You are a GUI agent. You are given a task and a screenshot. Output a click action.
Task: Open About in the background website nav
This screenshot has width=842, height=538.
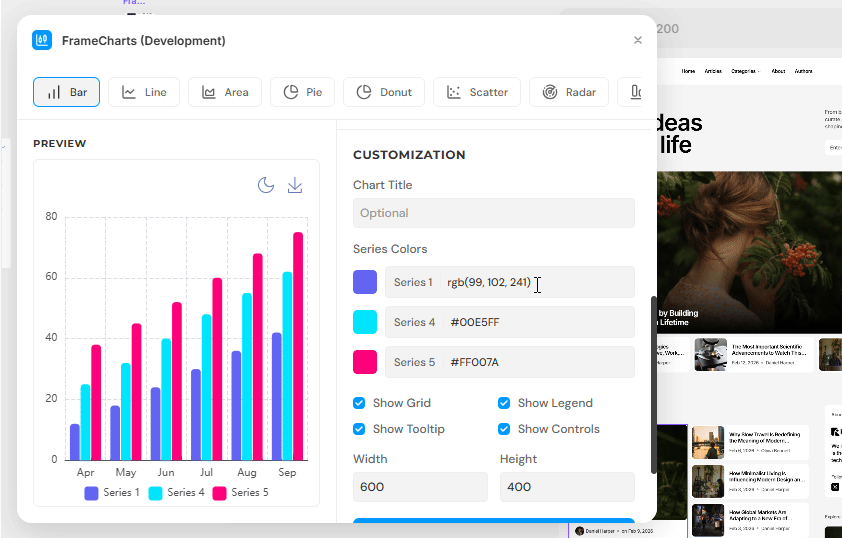[x=778, y=71]
